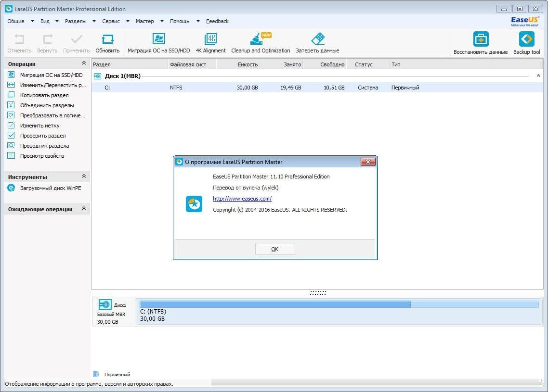This screenshot has height=392, width=548.
Task: Click the EaseUS logo in the about dialog
Action: pyautogui.click(x=194, y=204)
